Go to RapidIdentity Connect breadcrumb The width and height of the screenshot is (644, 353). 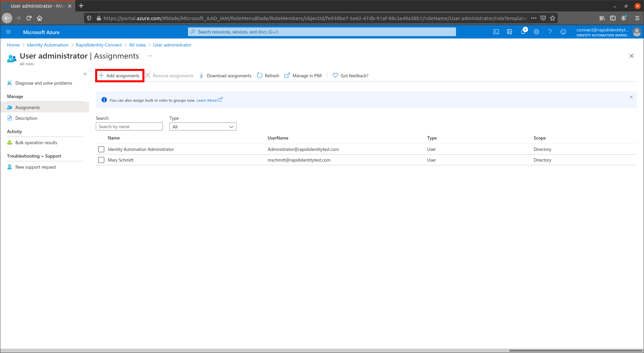(99, 45)
